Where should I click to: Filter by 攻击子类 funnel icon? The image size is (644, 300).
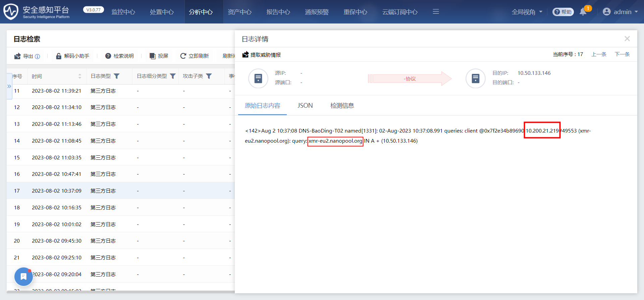click(x=209, y=76)
